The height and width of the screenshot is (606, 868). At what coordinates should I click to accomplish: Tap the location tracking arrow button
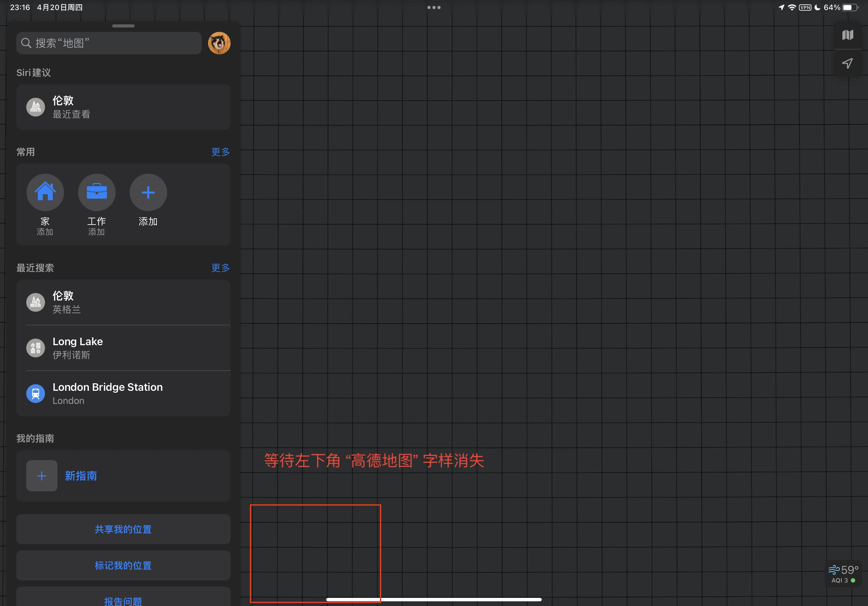tap(847, 63)
